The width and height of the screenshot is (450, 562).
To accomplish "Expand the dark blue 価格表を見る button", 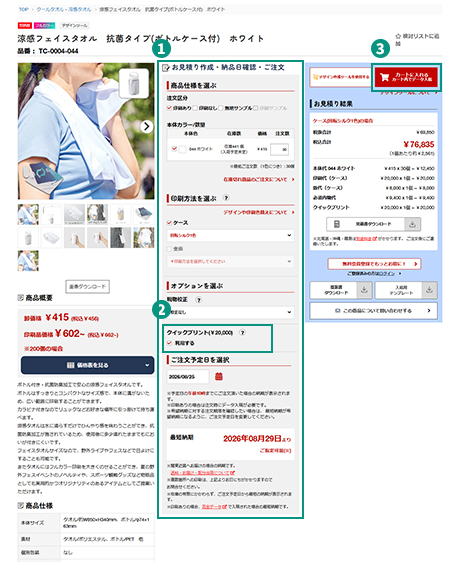I will pos(87,365).
